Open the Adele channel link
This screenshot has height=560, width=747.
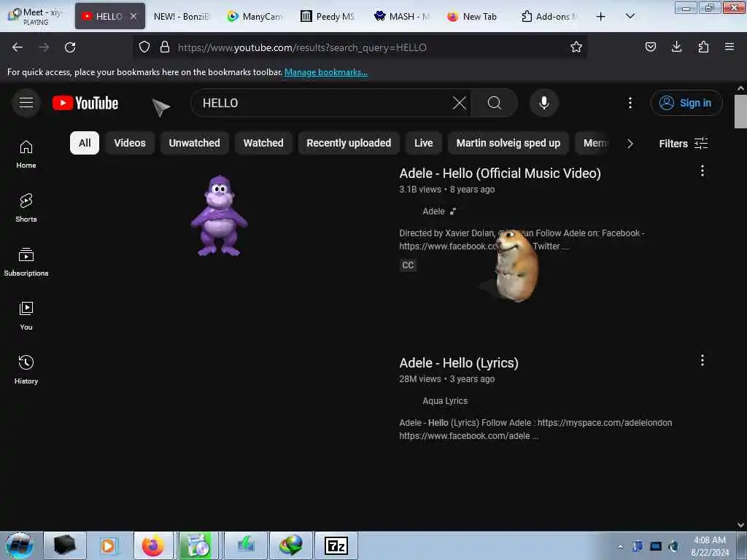point(433,211)
